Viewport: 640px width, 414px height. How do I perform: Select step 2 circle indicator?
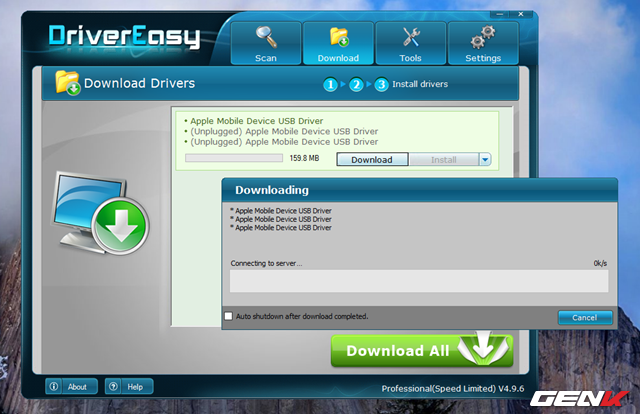tap(356, 84)
